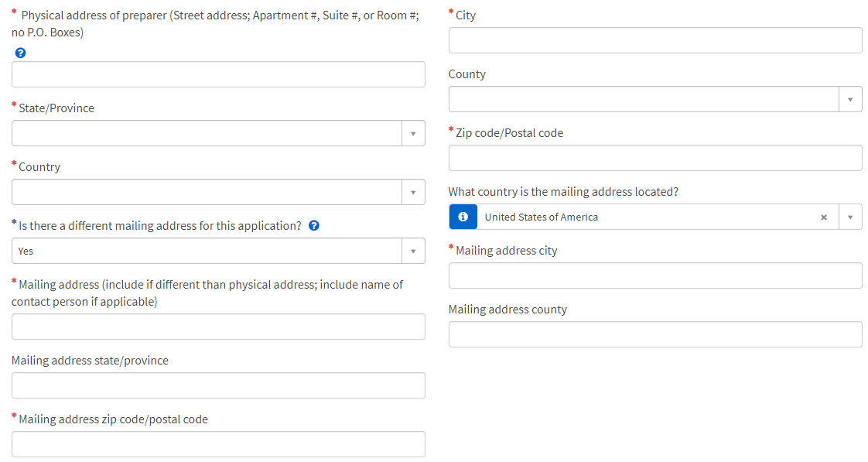Expand mailing address country dropdown arrow

click(850, 217)
